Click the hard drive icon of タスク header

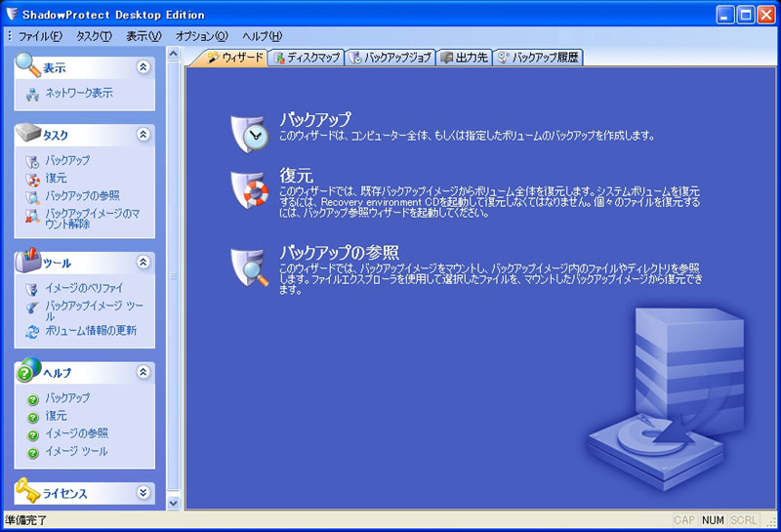click(x=28, y=133)
